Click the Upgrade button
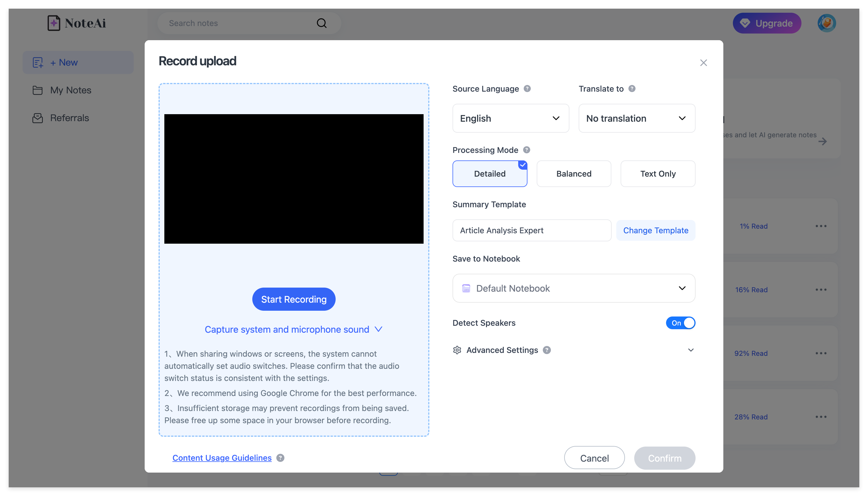This screenshot has width=868, height=496. [767, 23]
